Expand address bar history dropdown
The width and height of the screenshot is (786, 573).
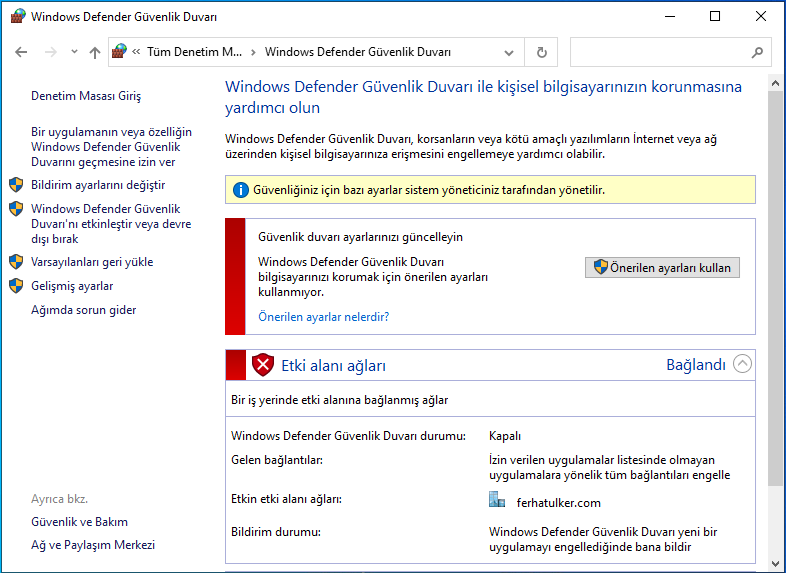click(509, 53)
